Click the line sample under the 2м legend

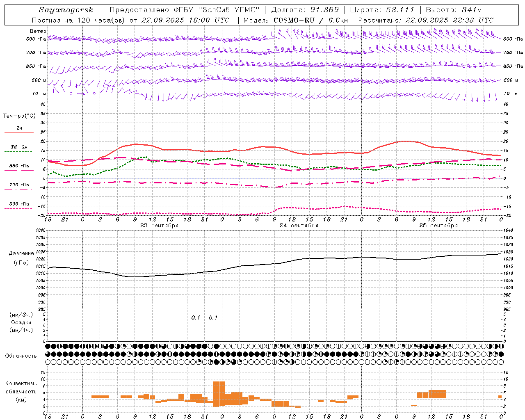[x=19, y=132]
